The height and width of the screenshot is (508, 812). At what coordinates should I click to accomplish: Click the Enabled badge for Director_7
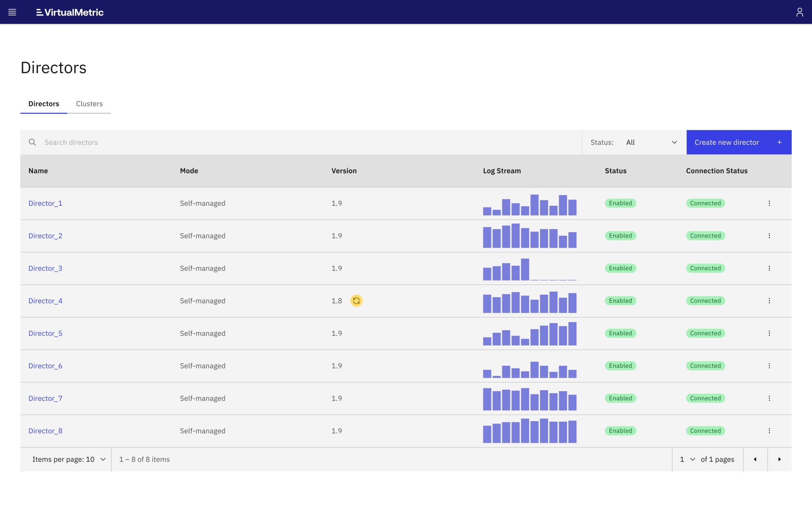point(620,398)
